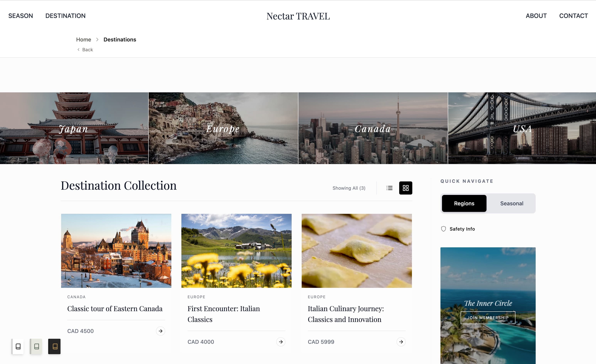The height and width of the screenshot is (364, 596).
Task: Click arrow icon on Italian Culinary Journey card
Action: pos(401,342)
